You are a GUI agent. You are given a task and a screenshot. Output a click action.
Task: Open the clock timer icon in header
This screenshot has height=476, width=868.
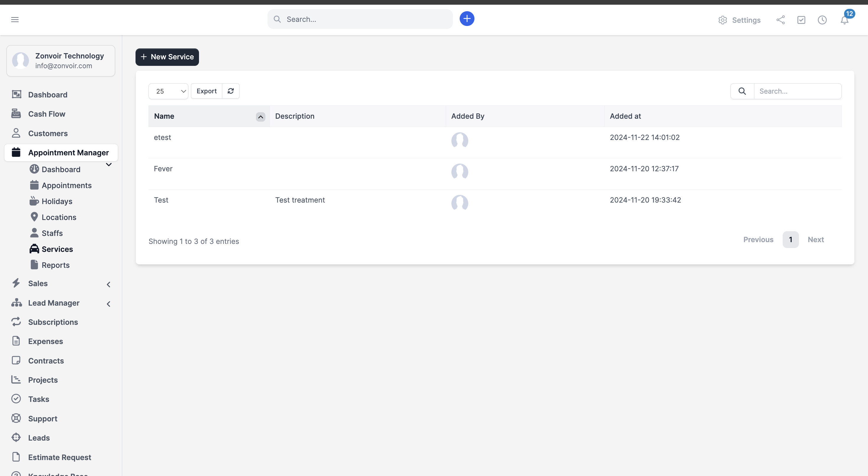[822, 20]
